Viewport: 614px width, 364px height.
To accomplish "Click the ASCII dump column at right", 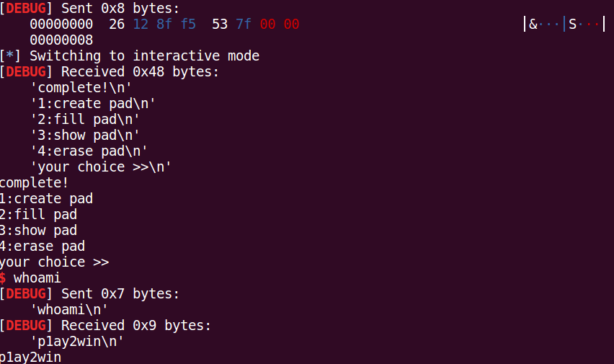I will click(x=566, y=25).
